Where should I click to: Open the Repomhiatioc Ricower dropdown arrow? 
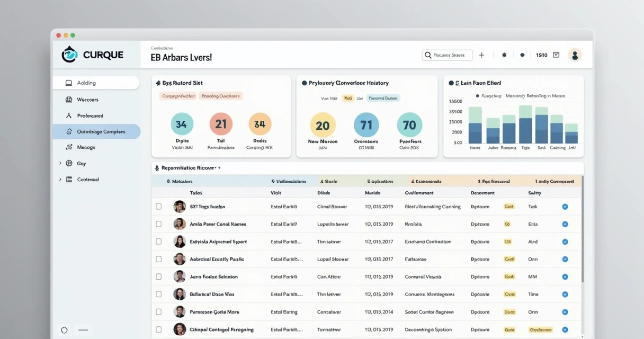[x=219, y=168]
